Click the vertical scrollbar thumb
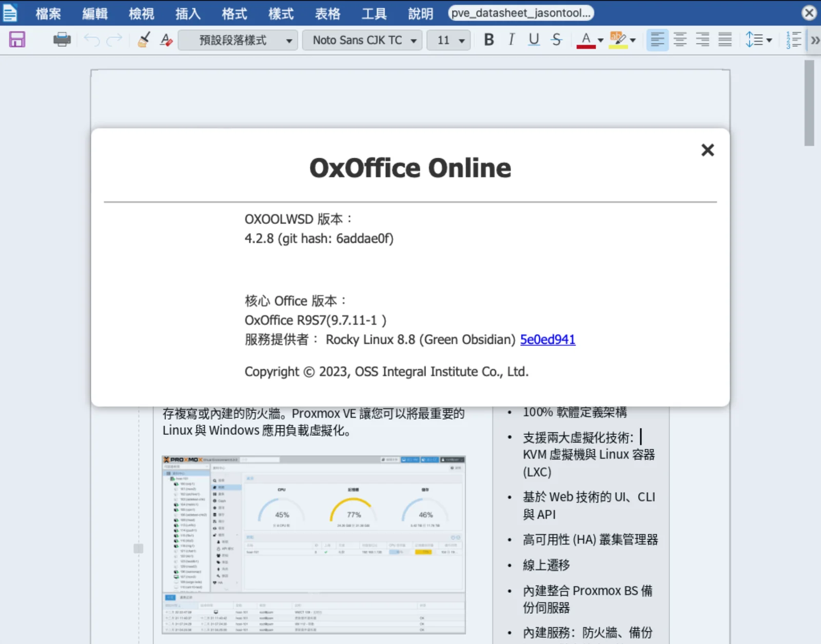821x644 pixels. click(809, 103)
